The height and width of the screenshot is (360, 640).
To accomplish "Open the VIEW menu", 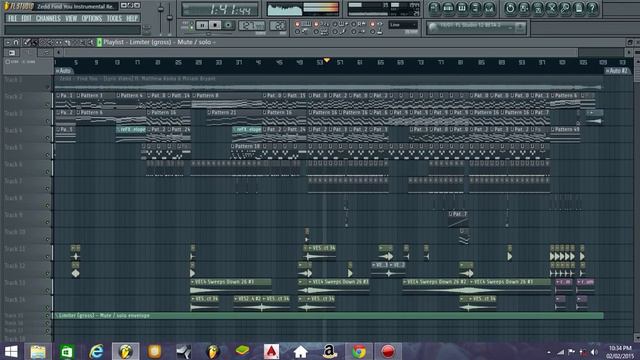I will (x=71, y=18).
